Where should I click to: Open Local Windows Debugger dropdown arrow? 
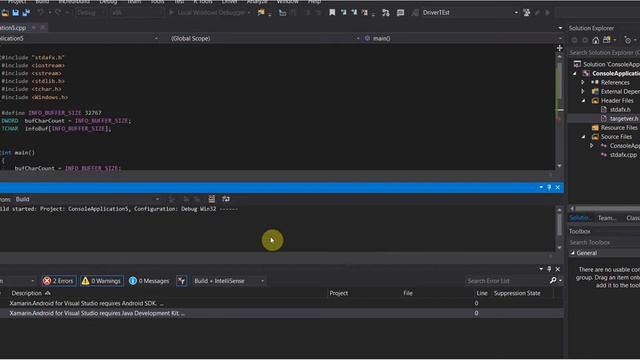click(x=249, y=13)
